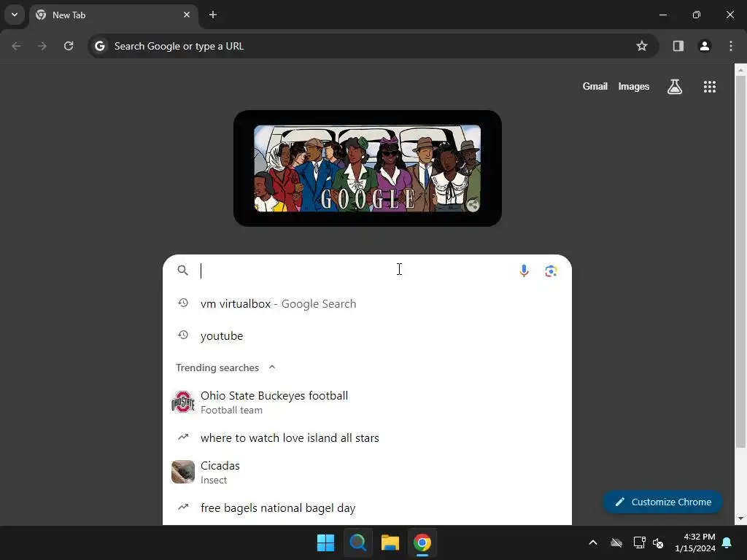747x560 pixels.
Task: Open Google Images link
Action: (x=634, y=86)
